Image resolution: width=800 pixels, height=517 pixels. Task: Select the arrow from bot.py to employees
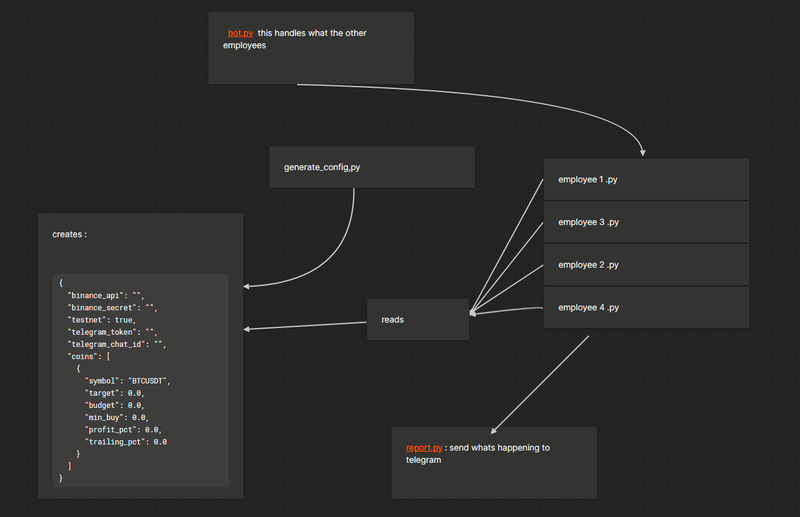point(500,96)
